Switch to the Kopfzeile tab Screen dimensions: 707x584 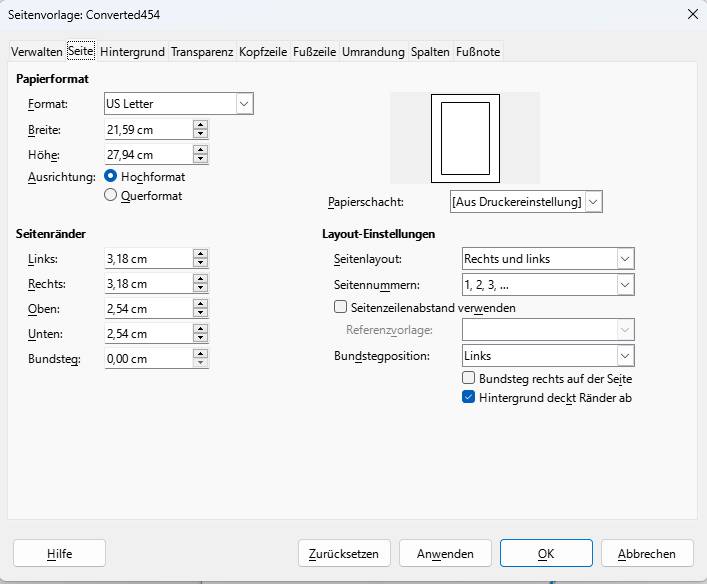(x=263, y=52)
